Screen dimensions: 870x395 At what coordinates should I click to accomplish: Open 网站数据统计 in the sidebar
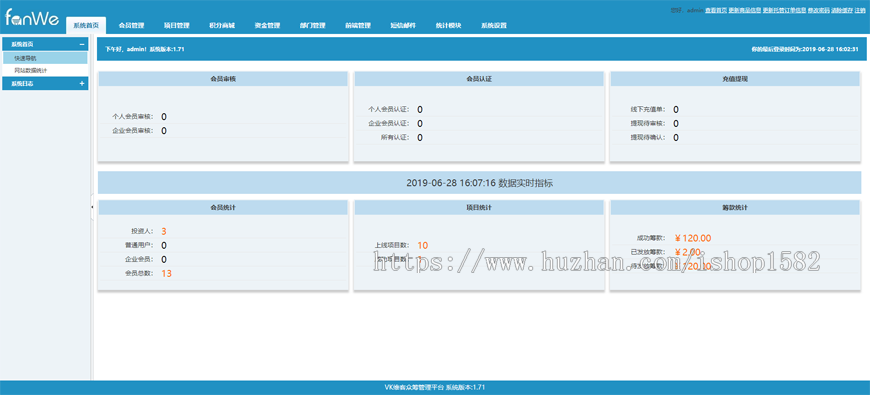click(45, 70)
